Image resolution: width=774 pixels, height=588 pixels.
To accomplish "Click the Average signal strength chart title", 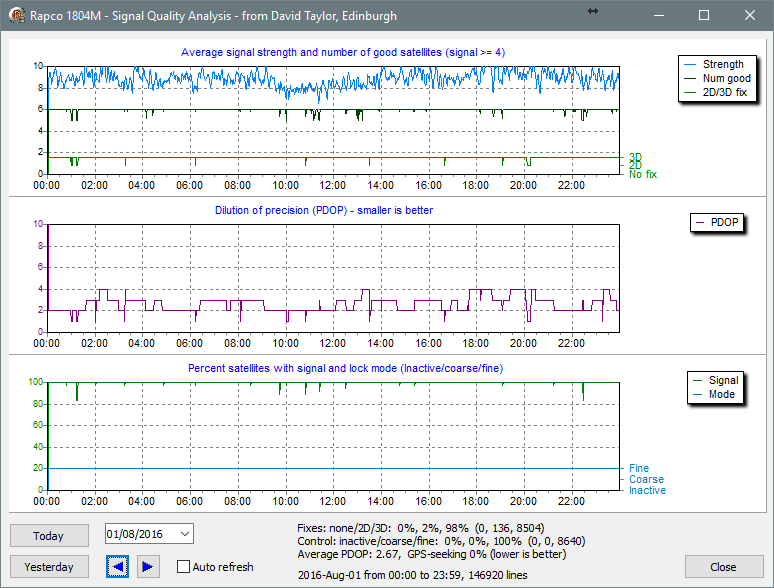I will coord(343,52).
